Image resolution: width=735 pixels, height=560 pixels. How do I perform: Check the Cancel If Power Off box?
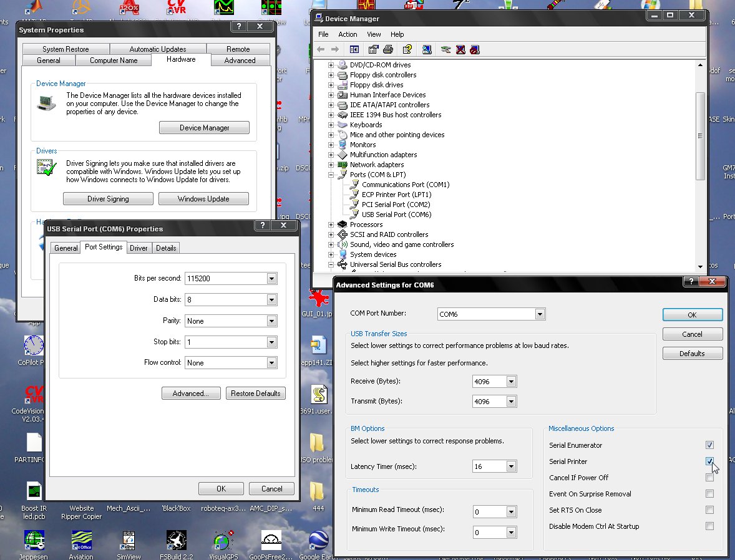709,478
